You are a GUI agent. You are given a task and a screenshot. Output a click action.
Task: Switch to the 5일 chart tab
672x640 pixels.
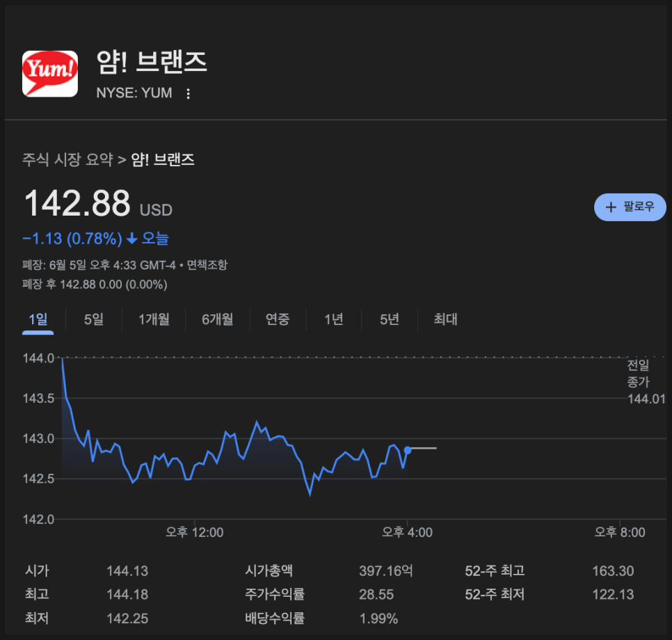(x=94, y=319)
